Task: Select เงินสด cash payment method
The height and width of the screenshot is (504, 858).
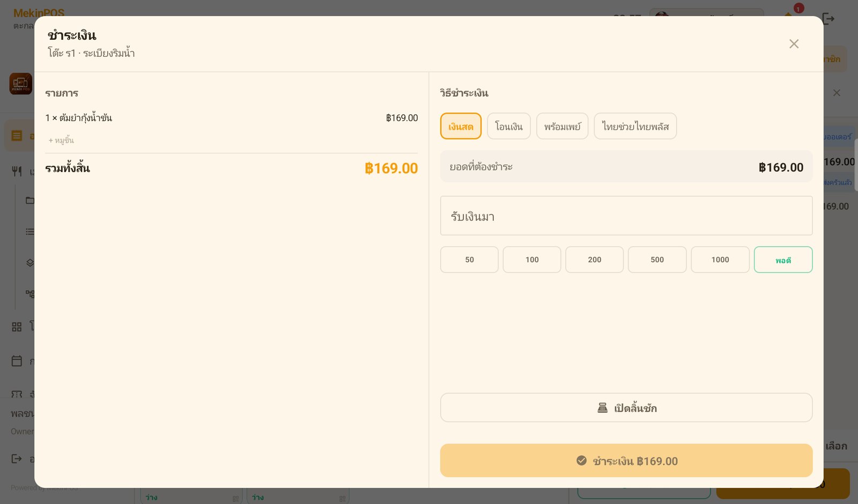Action: point(461,126)
